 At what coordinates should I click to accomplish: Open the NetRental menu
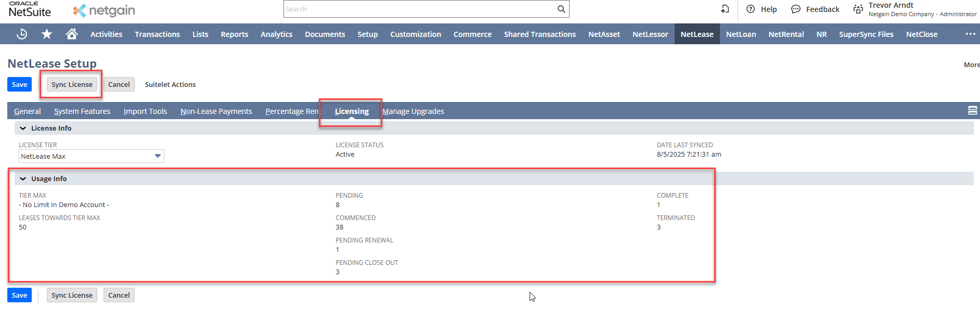[786, 34]
